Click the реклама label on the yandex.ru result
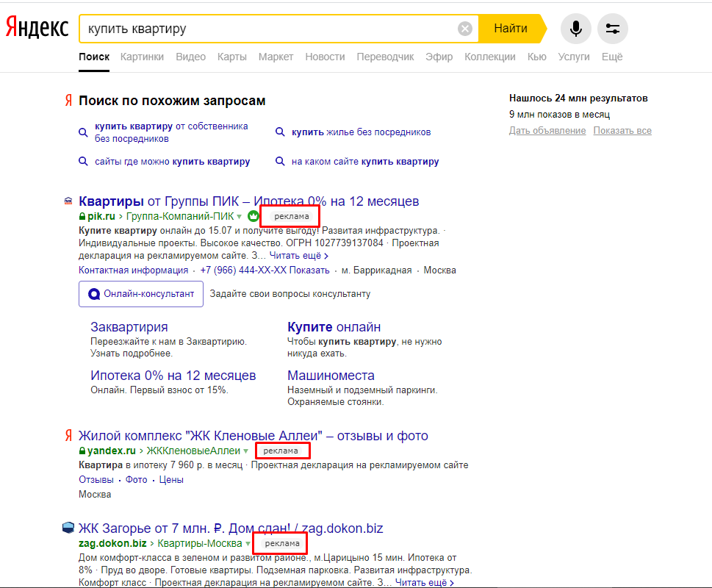The height and width of the screenshot is (588, 712). 281,451
